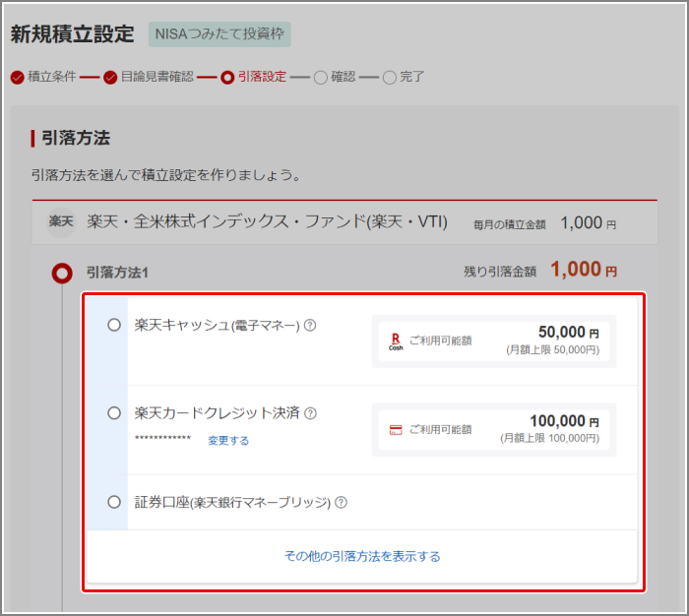Select the 楽天キャッシュ(電子マネー) radio button
689x616 pixels.
pyautogui.click(x=114, y=325)
